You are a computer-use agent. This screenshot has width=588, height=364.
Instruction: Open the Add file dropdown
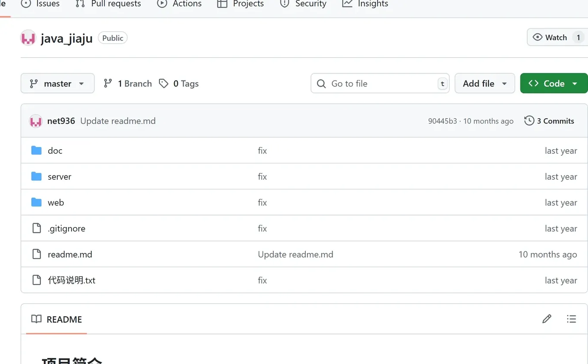coord(485,83)
